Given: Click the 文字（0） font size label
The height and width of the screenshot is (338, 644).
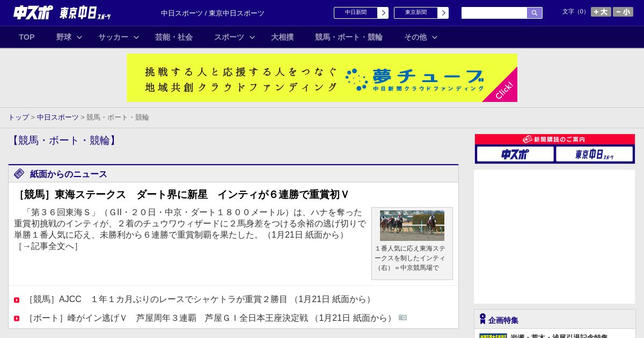Looking at the screenshot, I should [x=575, y=12].
